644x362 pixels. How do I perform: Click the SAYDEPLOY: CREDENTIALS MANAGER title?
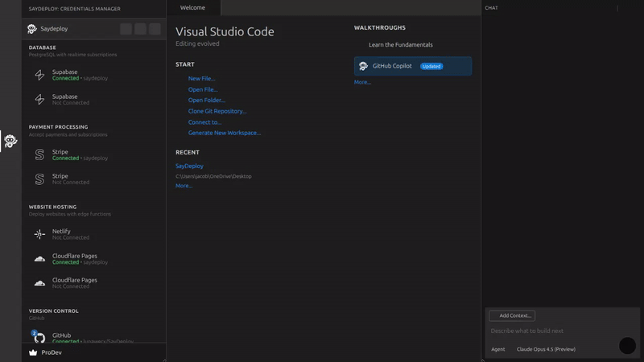(x=74, y=9)
